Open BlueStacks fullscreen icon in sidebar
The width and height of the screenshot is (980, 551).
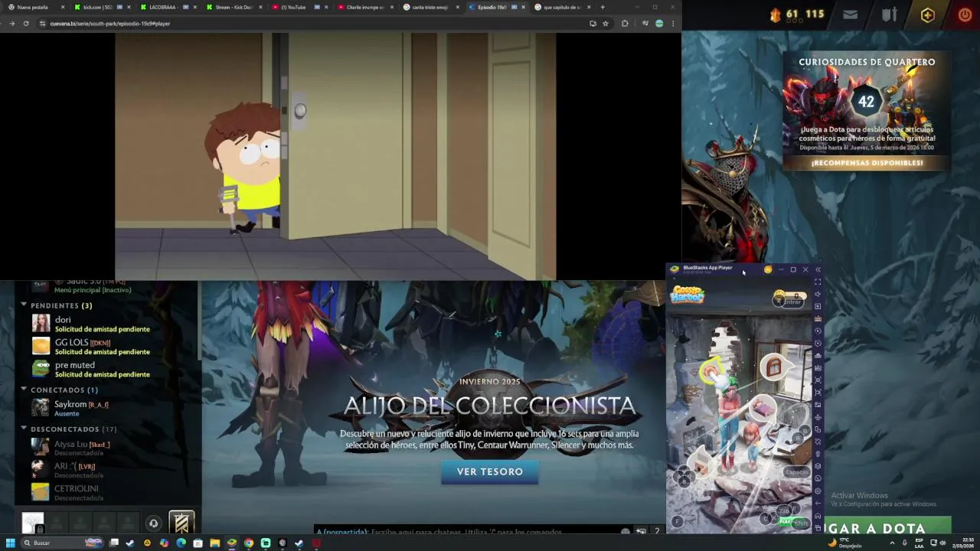818,282
